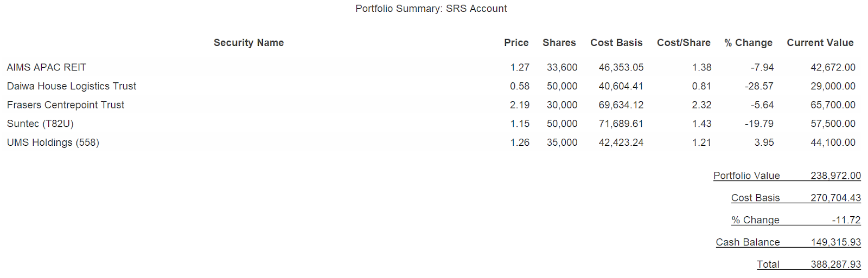Sort by the Price column header
Screen dimensions: 868x278
(x=516, y=43)
